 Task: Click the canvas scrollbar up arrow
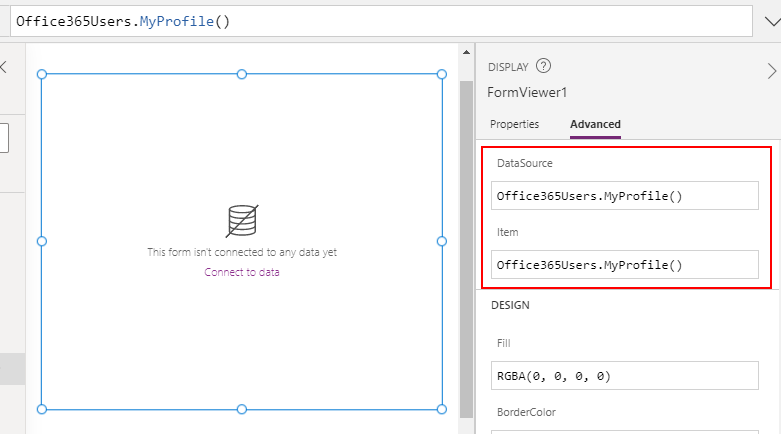pos(466,52)
